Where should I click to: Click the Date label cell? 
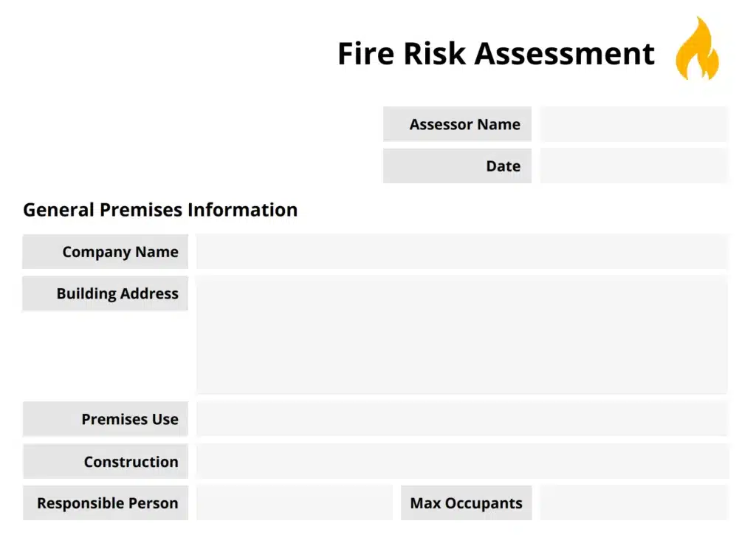457,166
